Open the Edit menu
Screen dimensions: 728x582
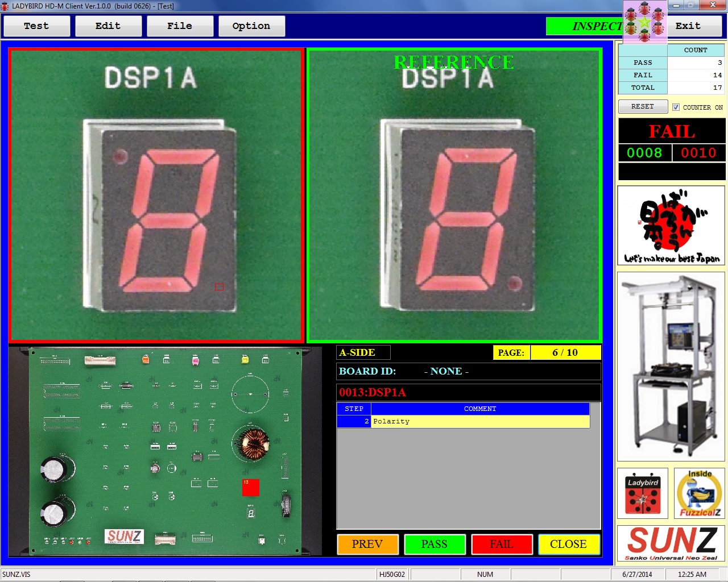point(108,26)
